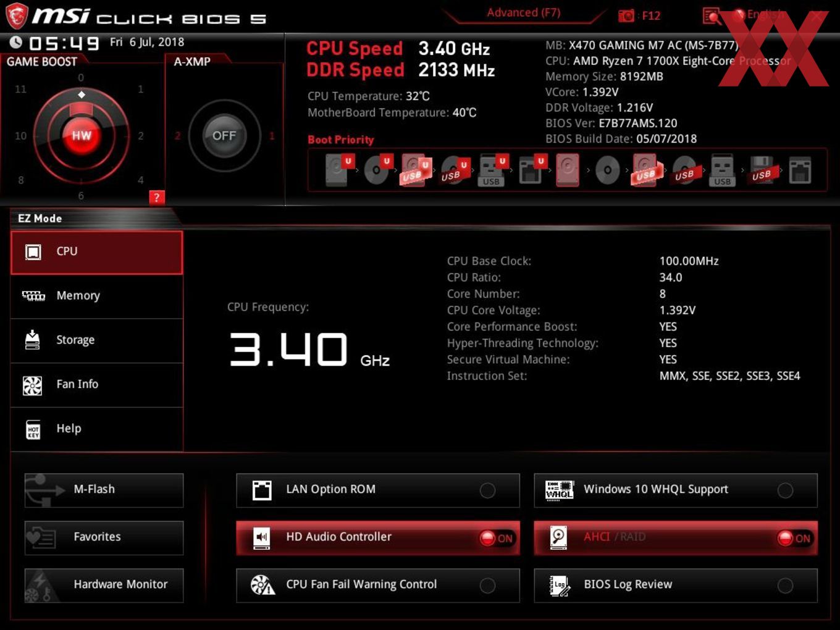Select A-XMP profile 1 number
Image resolution: width=840 pixels, height=630 pixels.
click(271, 136)
